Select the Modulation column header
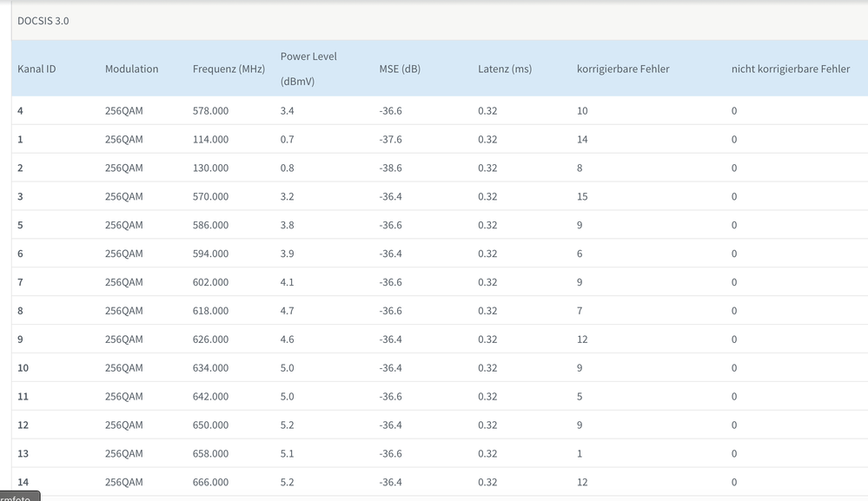Viewport: 868px width, 501px height. (x=131, y=69)
